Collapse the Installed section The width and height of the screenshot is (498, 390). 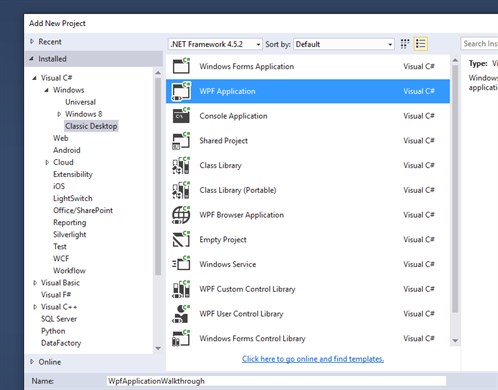(x=32, y=59)
